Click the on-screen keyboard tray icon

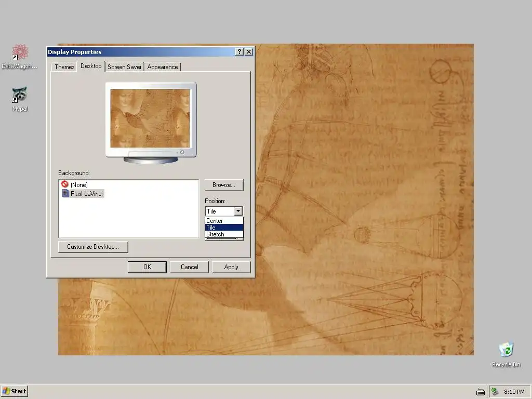tap(481, 392)
